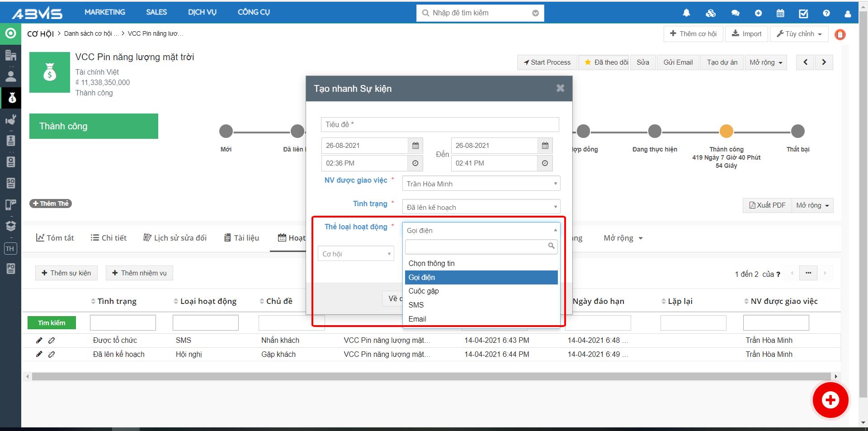Open the MARKETING menu
This screenshot has width=868, height=431.
coord(105,12)
